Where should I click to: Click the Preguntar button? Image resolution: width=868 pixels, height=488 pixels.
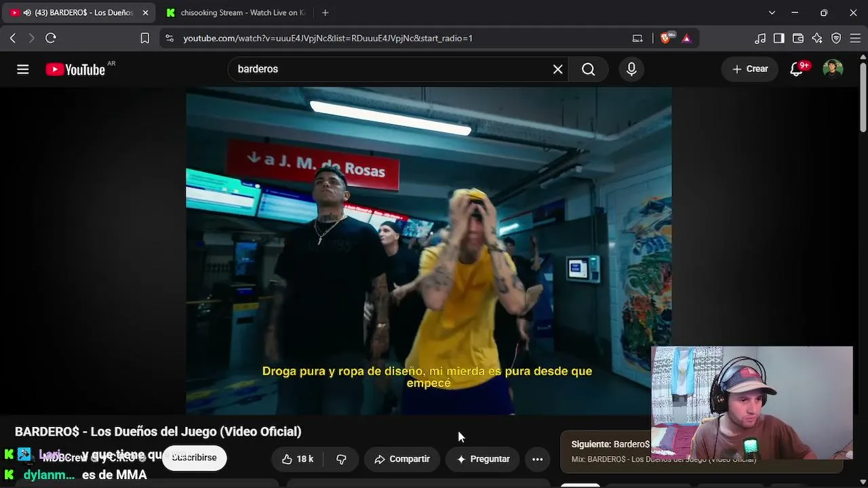click(x=483, y=459)
